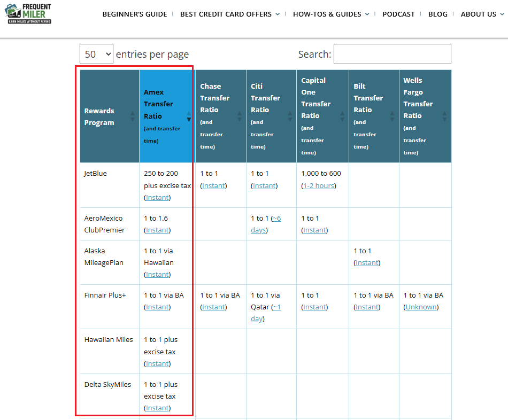Open AeroMexico Amex Instant link
508x420 pixels.
pyautogui.click(x=157, y=230)
